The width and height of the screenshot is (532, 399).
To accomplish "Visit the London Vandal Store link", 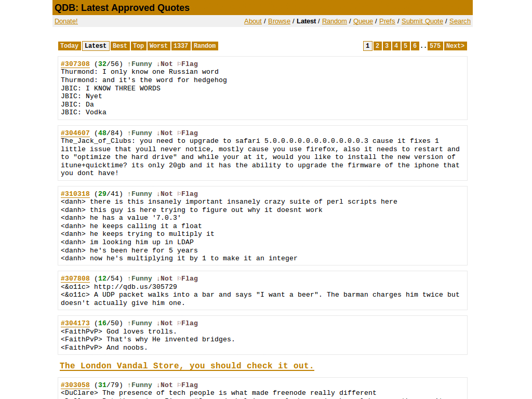I will pyautogui.click(x=187, y=366).
